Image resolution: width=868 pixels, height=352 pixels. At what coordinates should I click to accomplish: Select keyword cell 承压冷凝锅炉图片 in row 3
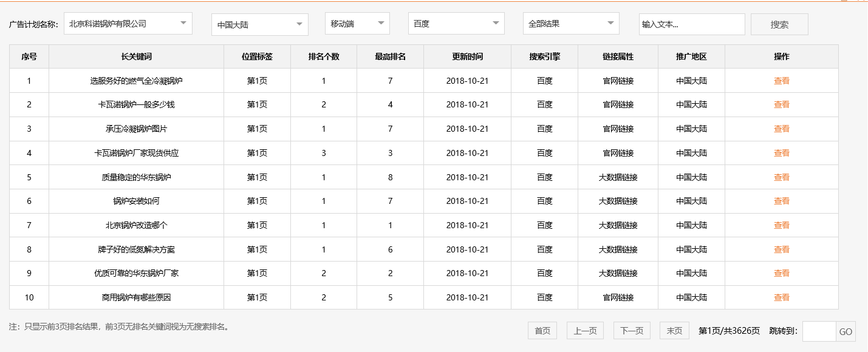tap(136, 129)
